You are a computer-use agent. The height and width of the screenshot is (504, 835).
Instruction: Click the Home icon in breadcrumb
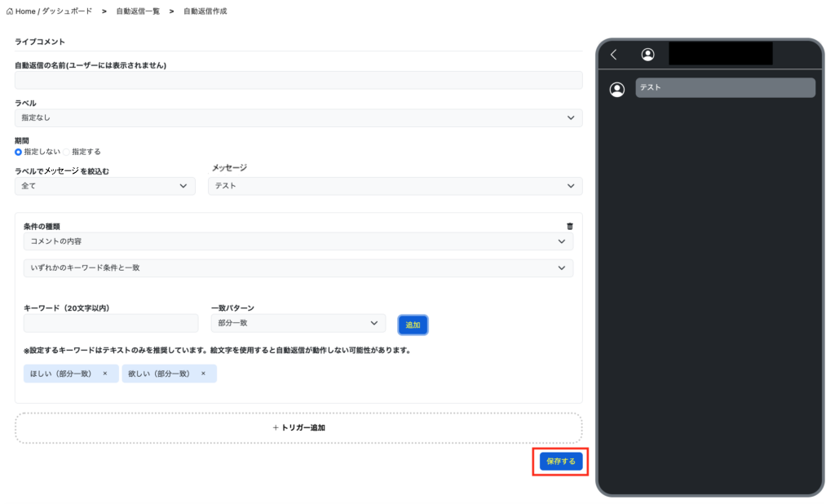coord(10,11)
